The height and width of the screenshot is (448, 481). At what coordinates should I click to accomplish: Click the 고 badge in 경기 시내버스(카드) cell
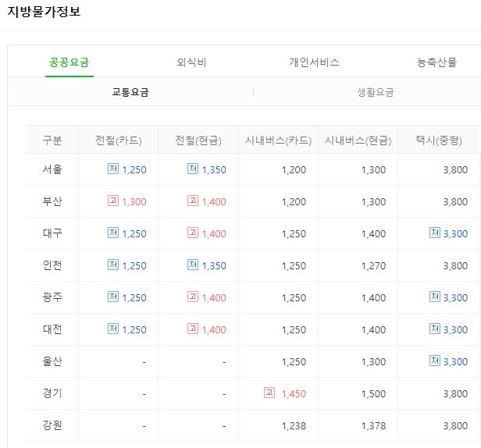(269, 393)
